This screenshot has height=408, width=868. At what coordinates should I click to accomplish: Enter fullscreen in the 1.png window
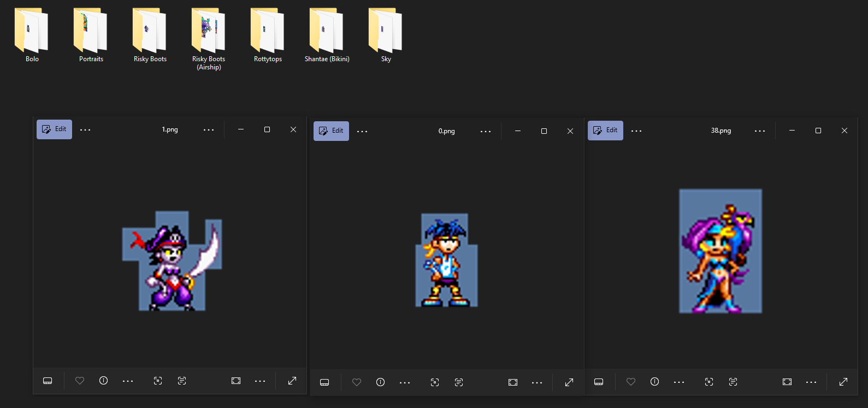click(292, 381)
